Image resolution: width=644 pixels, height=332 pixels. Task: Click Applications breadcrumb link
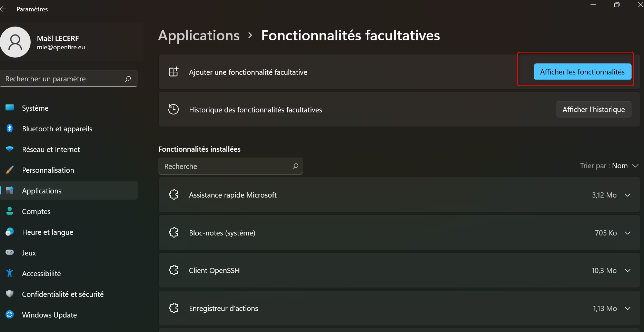point(199,36)
